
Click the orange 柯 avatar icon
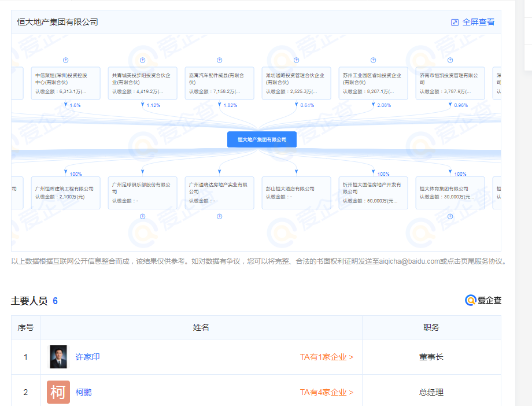(x=58, y=392)
